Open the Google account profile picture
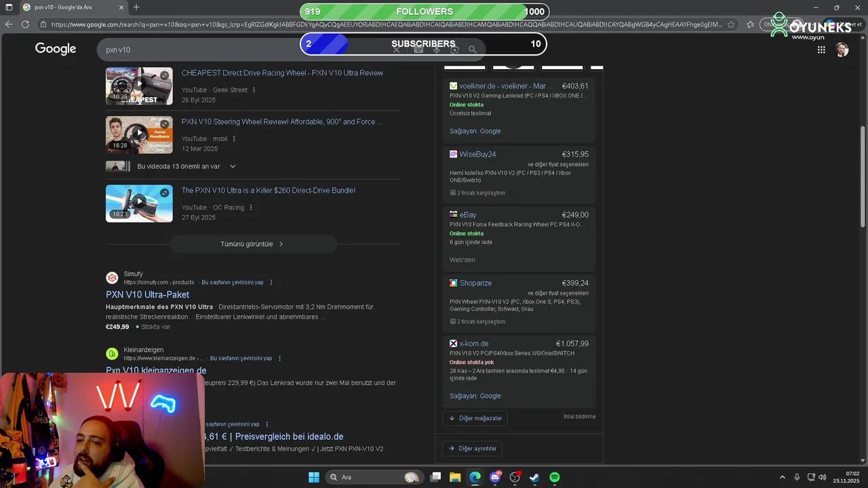The height and width of the screenshot is (488, 868). pyautogui.click(x=842, y=49)
